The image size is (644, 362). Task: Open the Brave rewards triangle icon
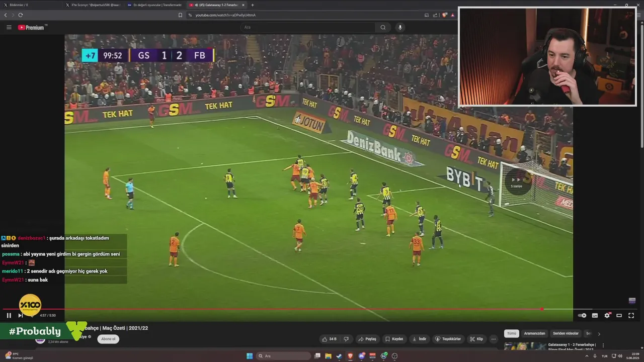coord(453,15)
